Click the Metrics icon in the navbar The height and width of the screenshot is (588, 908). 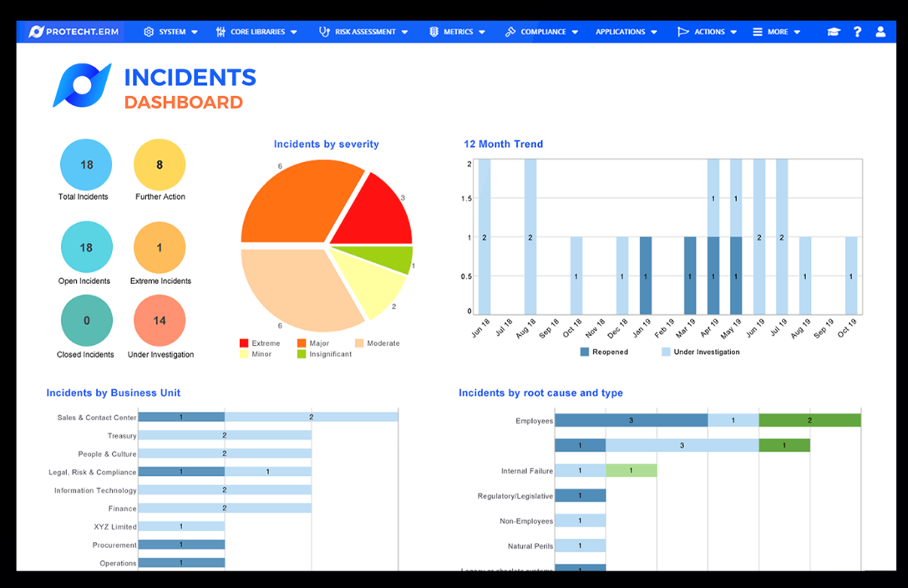(432, 32)
